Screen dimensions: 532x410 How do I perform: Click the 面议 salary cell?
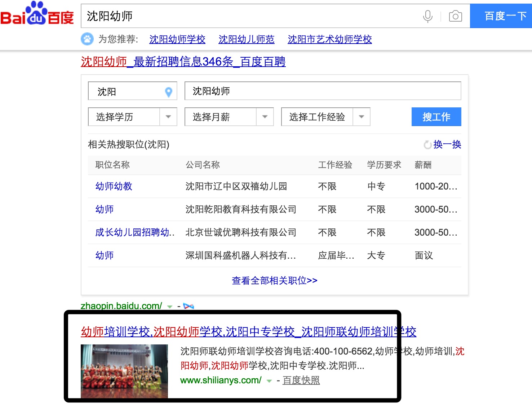(x=424, y=255)
